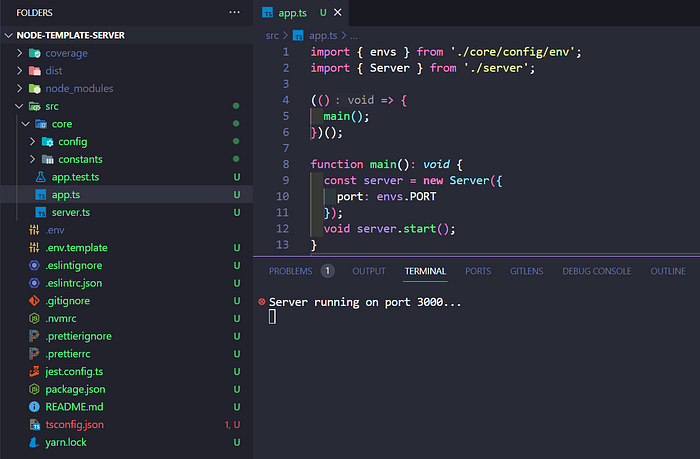The width and height of the screenshot is (700, 459).
Task: Click the yarn icon next to yarn.lock
Action: click(34, 442)
